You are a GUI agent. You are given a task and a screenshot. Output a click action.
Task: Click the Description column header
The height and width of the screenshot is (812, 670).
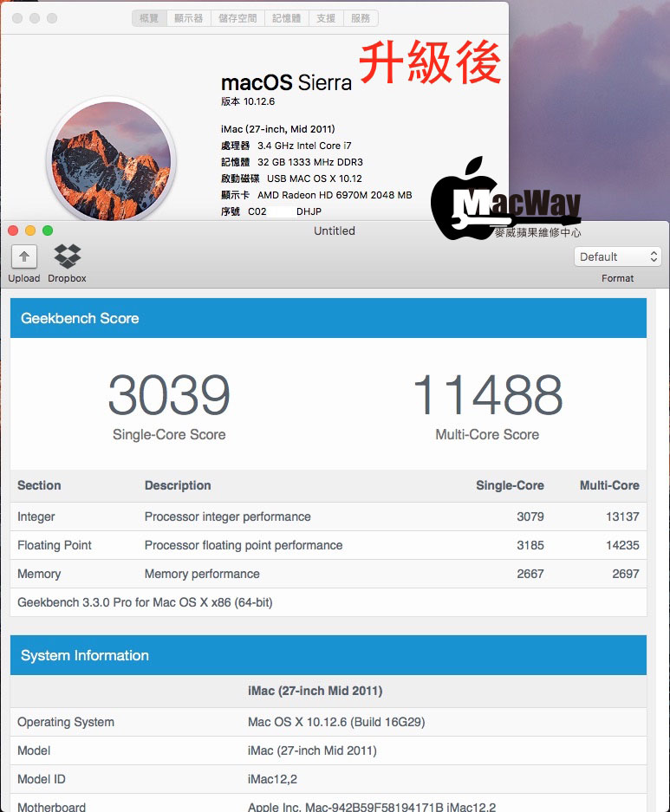(x=178, y=485)
